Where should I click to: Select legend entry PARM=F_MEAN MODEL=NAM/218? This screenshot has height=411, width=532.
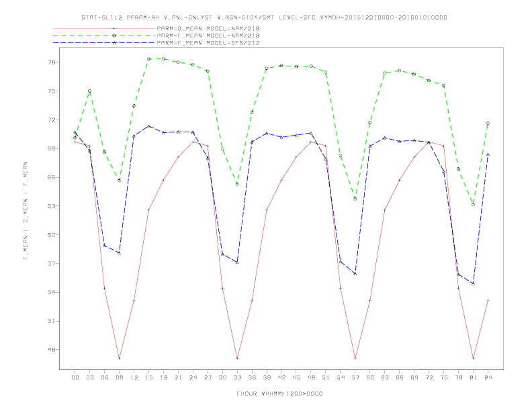tap(208, 36)
